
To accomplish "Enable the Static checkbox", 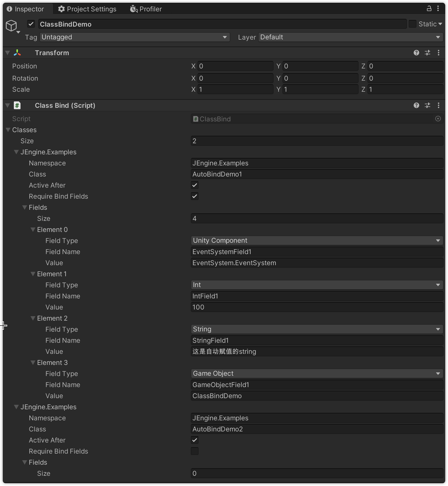I will (413, 24).
